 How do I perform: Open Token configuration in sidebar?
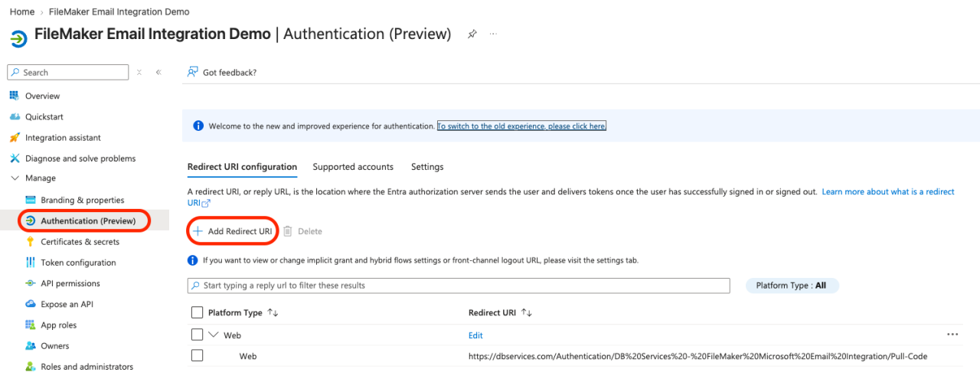point(78,263)
